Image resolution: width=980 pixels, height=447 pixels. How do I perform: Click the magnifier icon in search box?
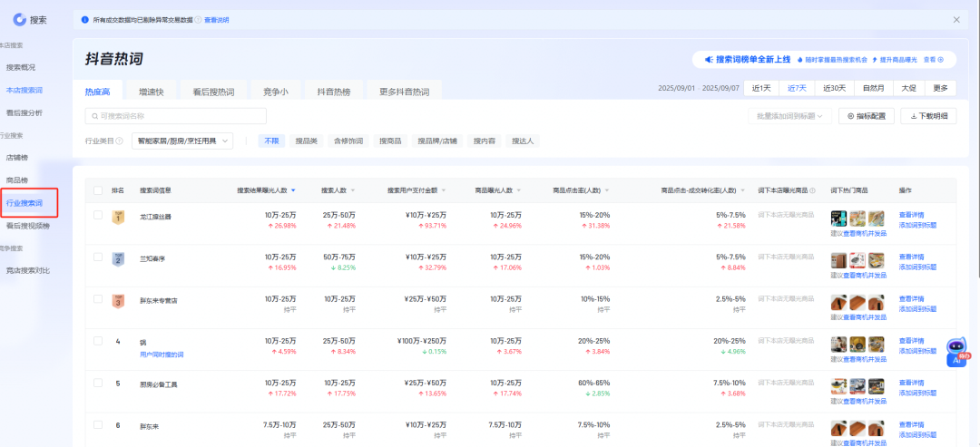(x=95, y=116)
